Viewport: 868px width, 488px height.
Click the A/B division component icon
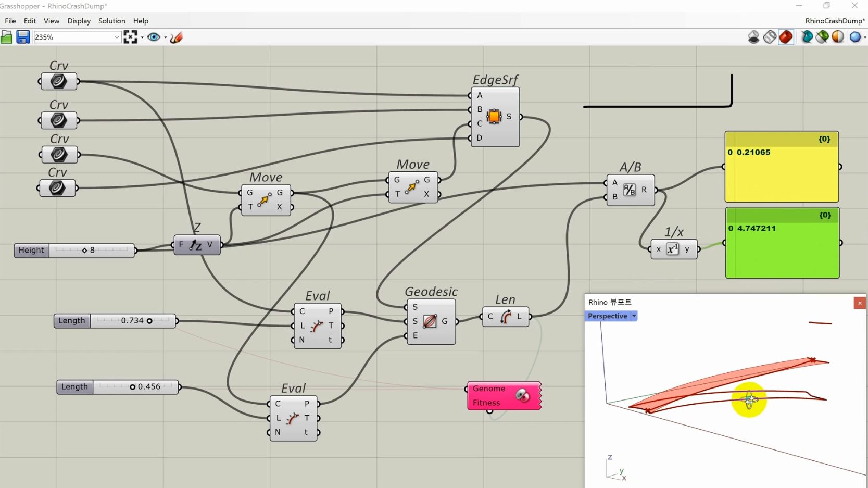[x=629, y=190]
